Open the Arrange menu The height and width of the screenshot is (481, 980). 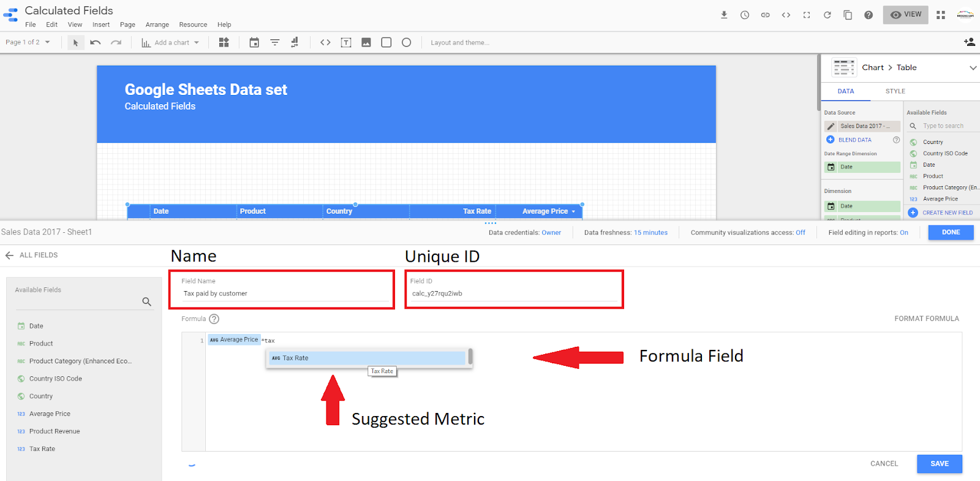157,25
